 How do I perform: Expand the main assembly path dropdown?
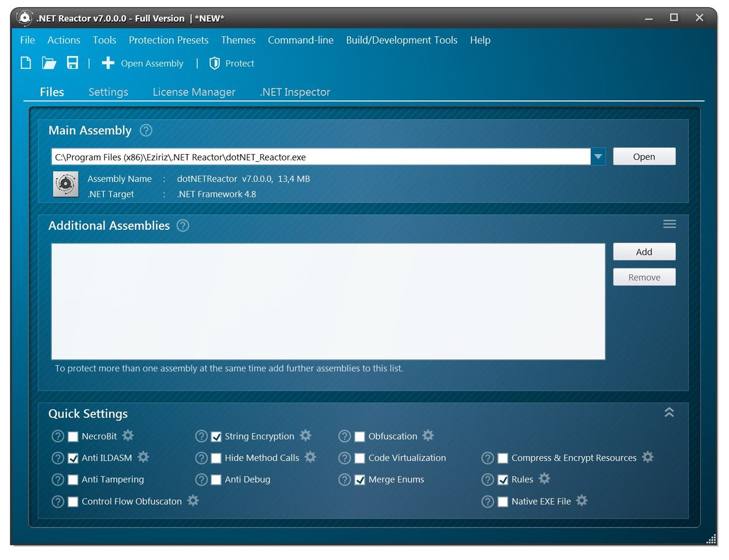[598, 156]
